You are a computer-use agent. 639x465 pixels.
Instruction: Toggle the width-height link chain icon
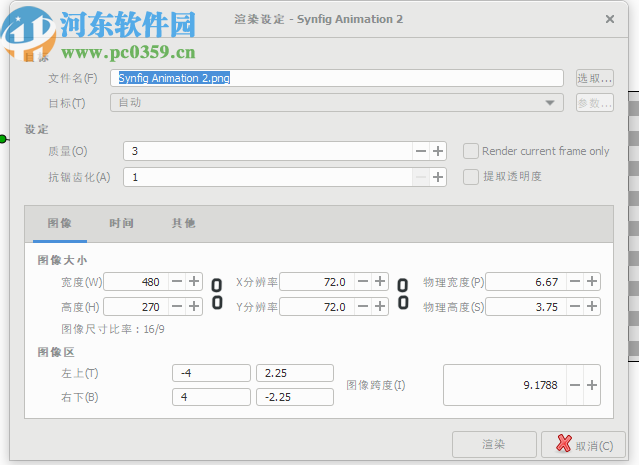pyautogui.click(x=217, y=294)
